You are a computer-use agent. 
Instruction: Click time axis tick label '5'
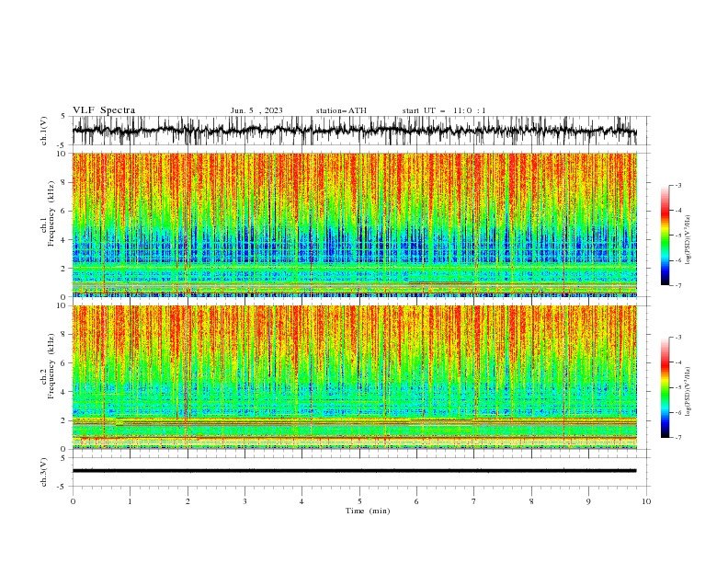(359, 501)
